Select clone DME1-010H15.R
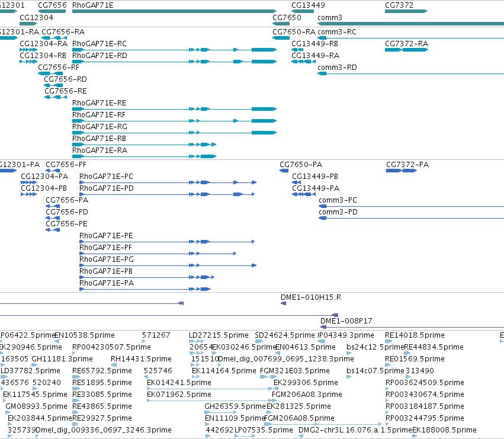Viewport: 504px width, 439px height. click(283, 303)
